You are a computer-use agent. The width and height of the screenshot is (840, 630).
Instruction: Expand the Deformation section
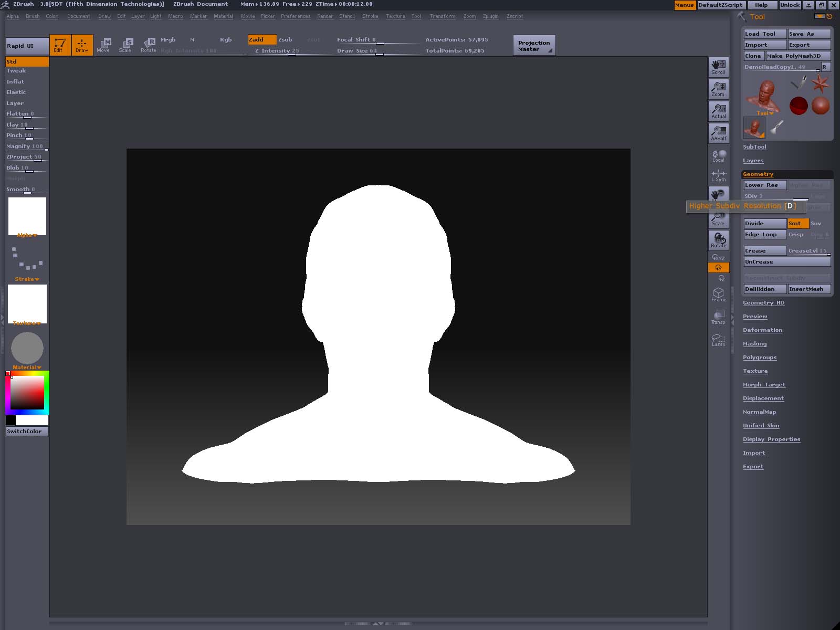tap(762, 330)
